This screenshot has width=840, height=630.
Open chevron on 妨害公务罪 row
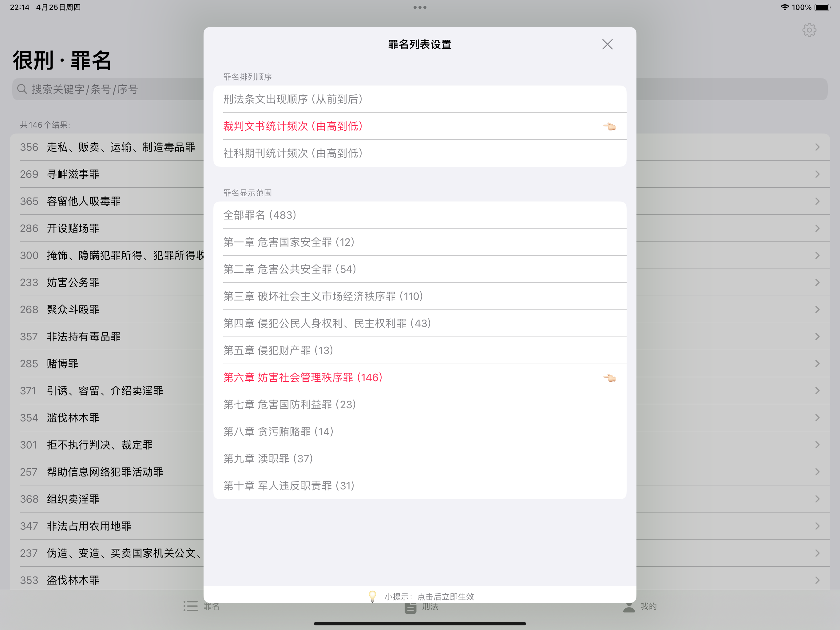[x=817, y=282]
